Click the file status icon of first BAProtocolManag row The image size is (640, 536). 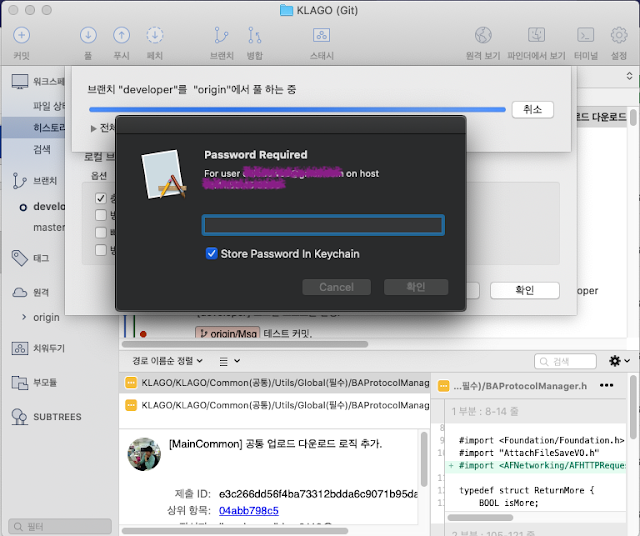[131, 383]
